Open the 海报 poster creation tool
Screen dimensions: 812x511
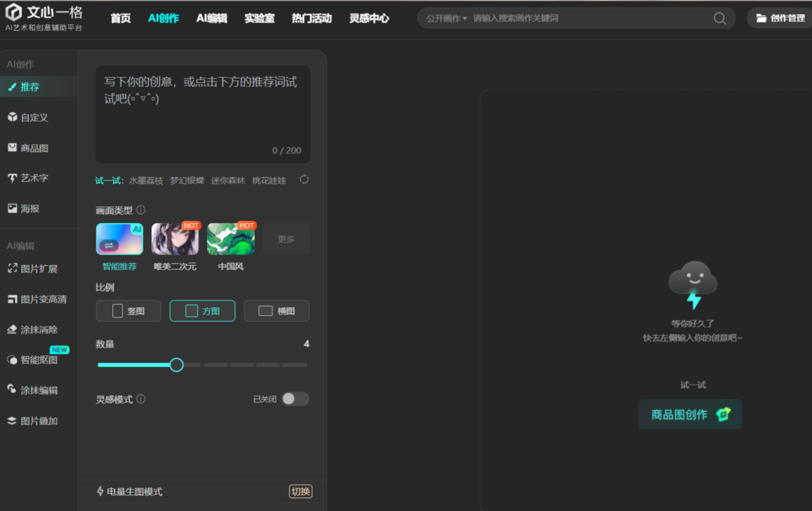(x=28, y=209)
